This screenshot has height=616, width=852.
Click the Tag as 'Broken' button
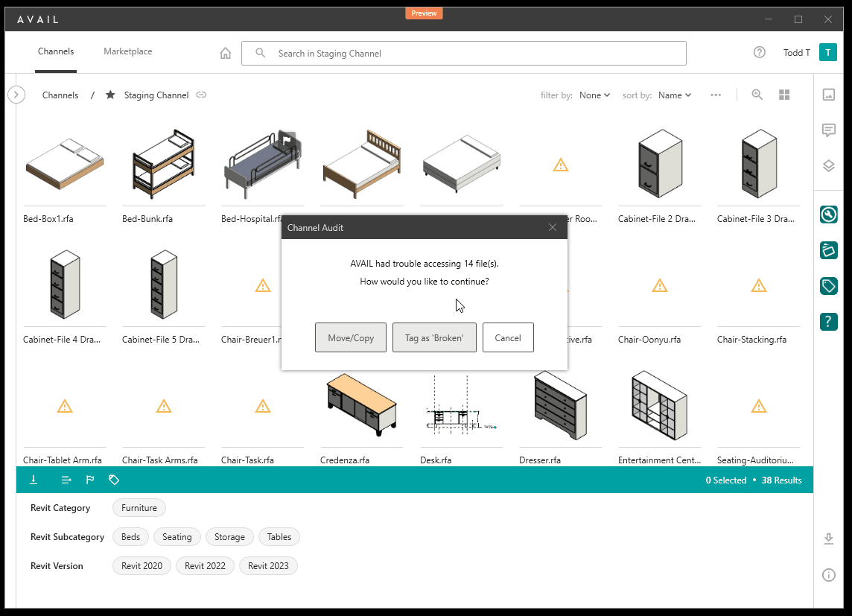tap(434, 337)
